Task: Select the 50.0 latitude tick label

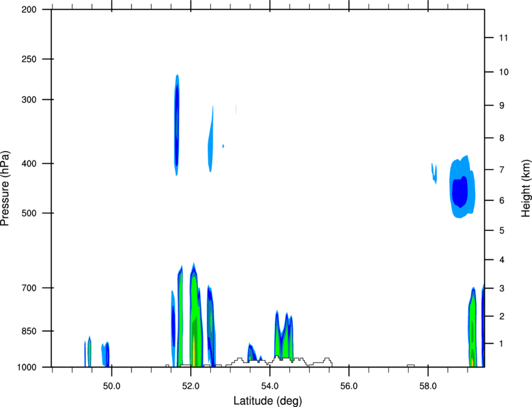Action: click(111, 386)
